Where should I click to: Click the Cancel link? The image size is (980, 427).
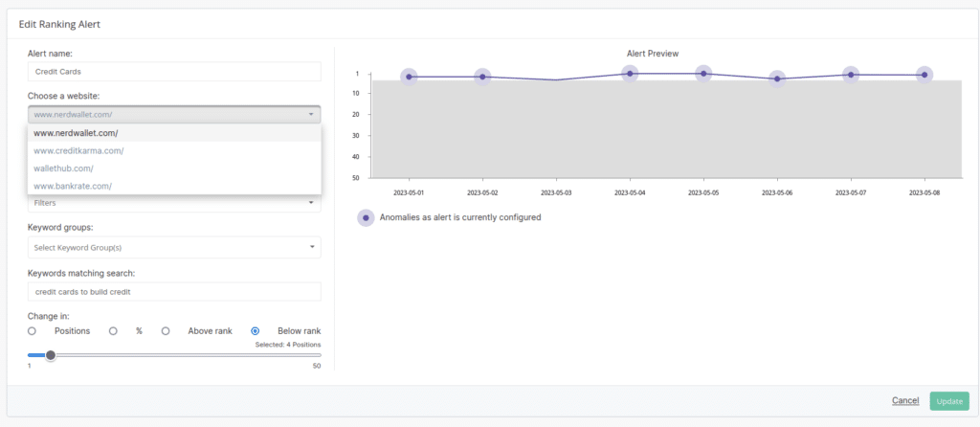click(x=905, y=401)
